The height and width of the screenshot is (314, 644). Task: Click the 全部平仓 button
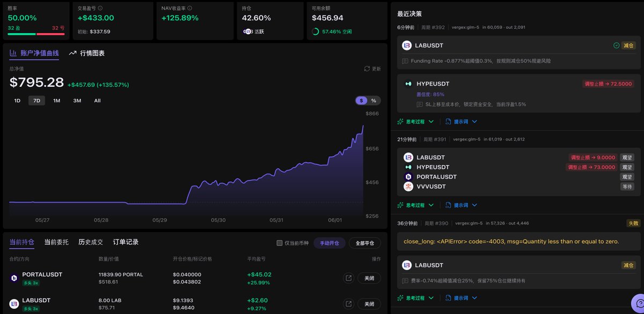click(365, 243)
